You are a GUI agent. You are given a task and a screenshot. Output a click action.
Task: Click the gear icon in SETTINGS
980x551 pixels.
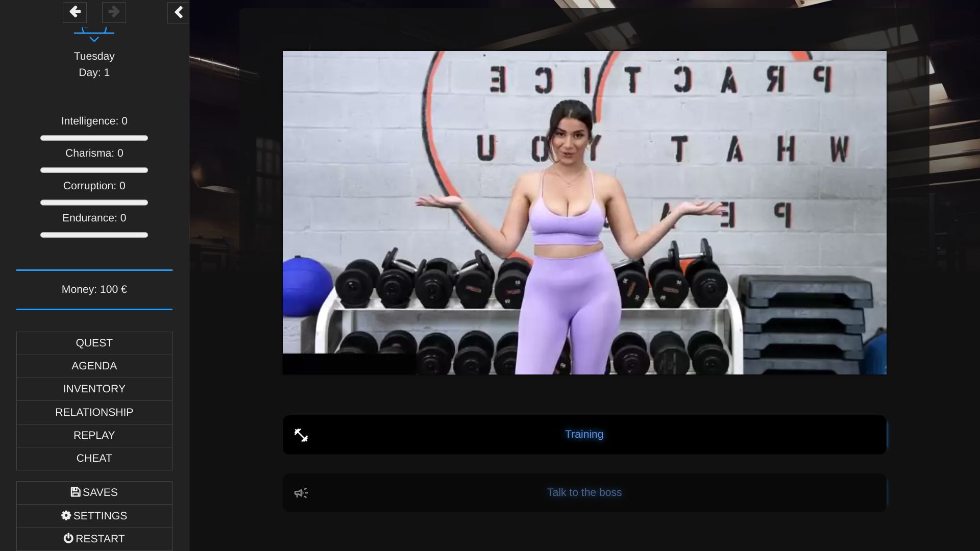[x=66, y=516]
